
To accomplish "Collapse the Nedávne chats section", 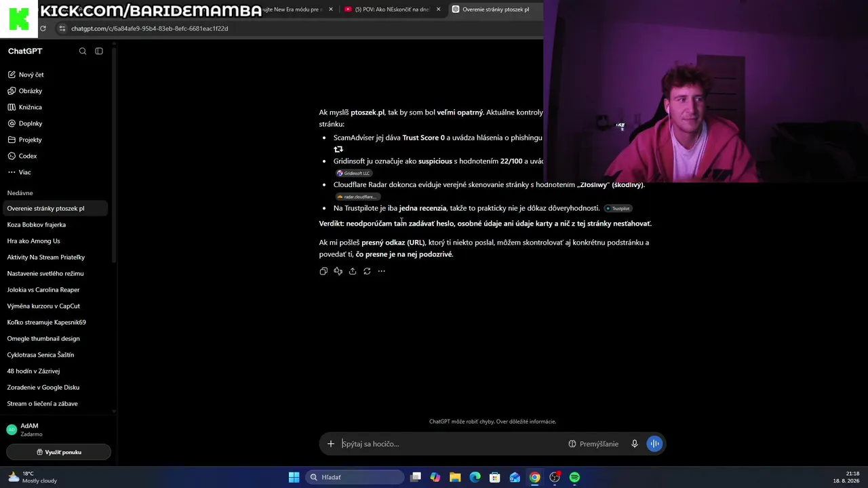I will (20, 193).
